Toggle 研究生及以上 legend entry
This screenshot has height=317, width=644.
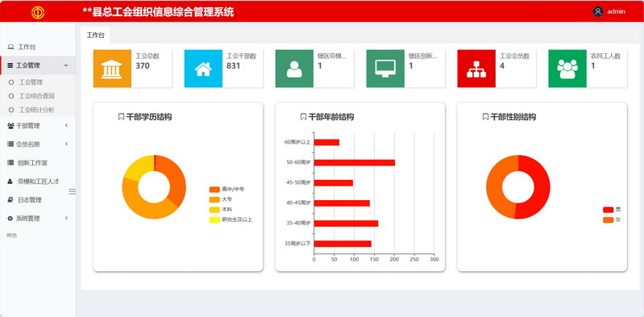231,219
